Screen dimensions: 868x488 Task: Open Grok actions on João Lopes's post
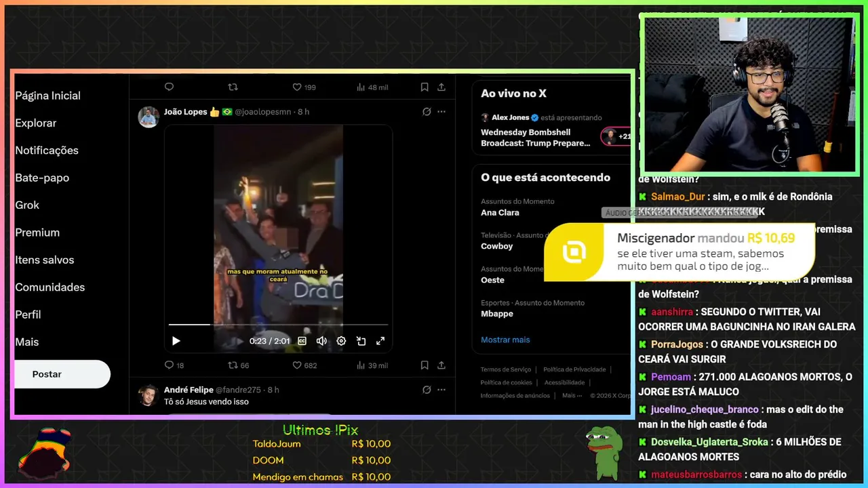(427, 112)
